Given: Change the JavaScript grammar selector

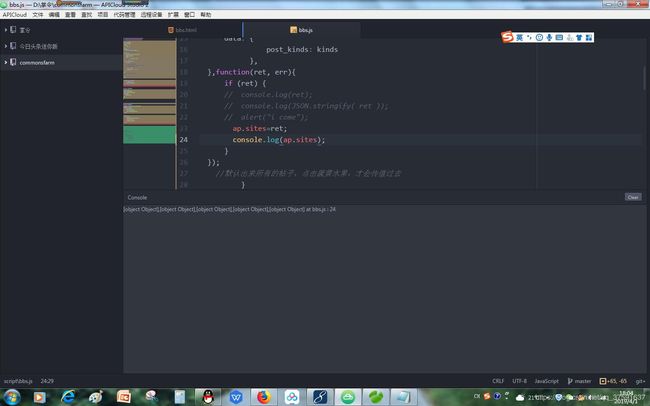Looking at the screenshot, I should click(x=546, y=381).
